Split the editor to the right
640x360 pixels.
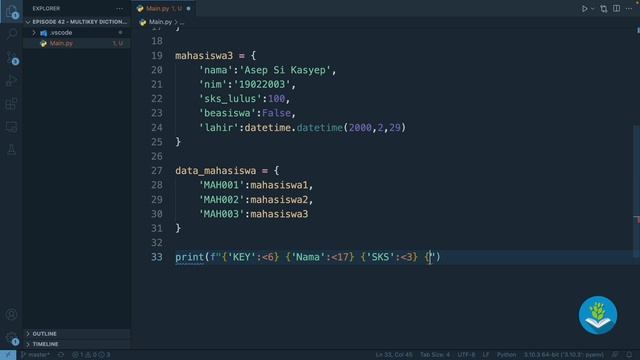[616, 9]
